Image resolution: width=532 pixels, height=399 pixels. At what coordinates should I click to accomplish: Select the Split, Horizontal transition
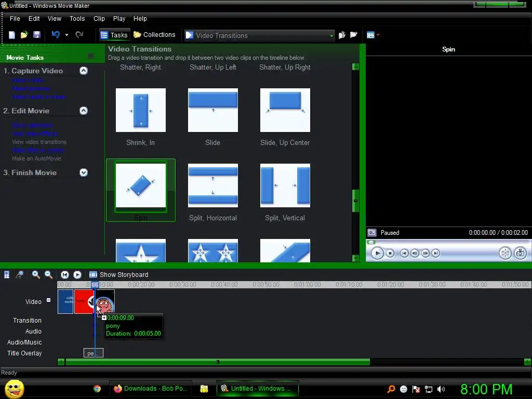tap(212, 185)
